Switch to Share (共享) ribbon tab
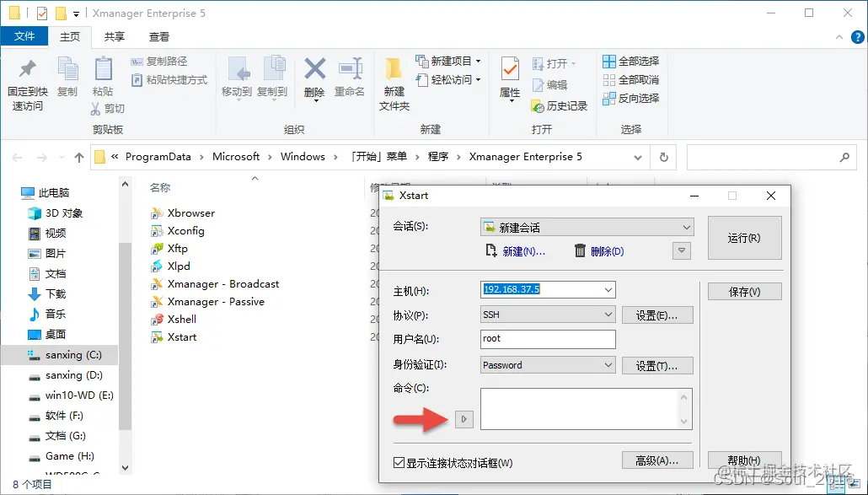The image size is (868, 495). pos(115,36)
